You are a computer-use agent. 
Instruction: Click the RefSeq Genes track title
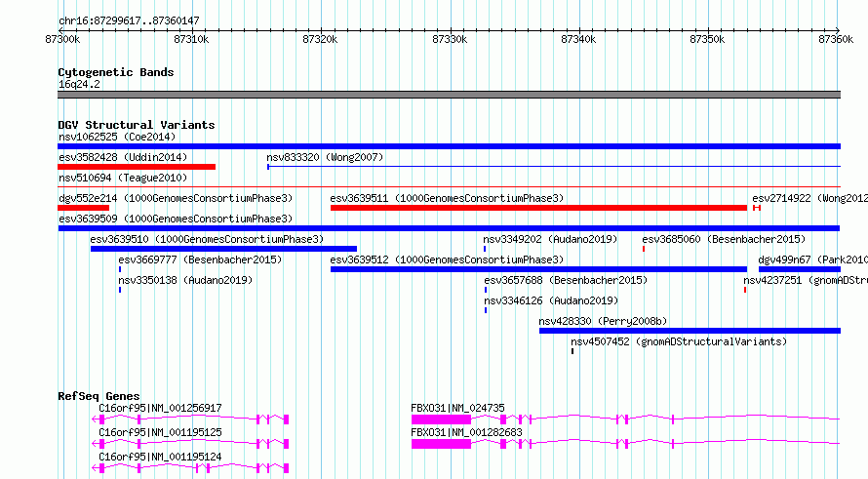point(99,396)
